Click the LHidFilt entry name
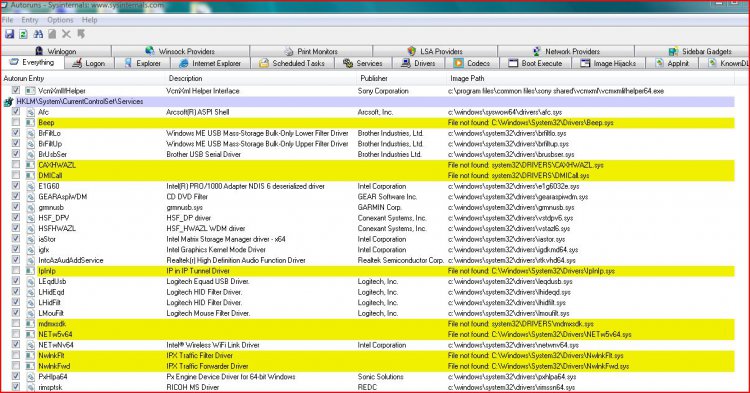Screen dimensions: 750x393 50,303
